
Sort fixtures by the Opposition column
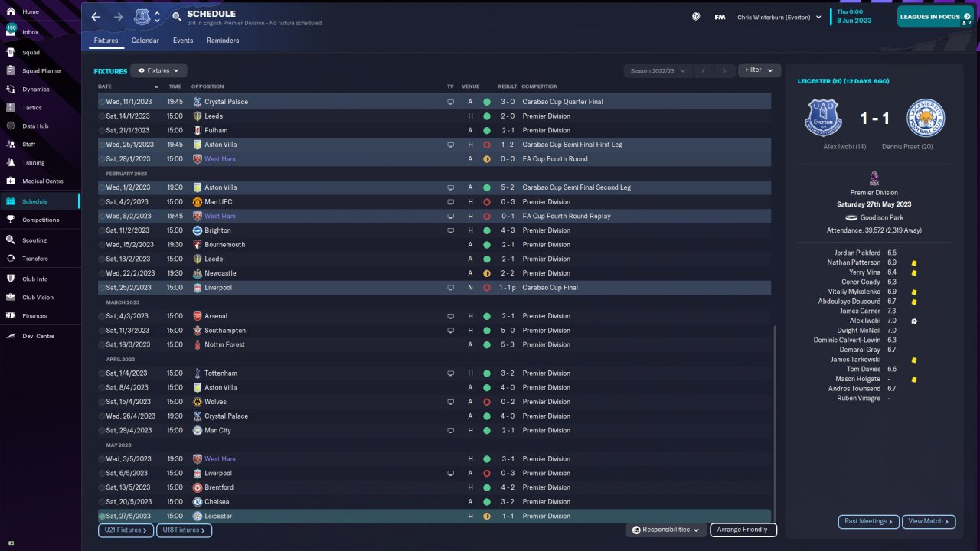tap(207, 86)
